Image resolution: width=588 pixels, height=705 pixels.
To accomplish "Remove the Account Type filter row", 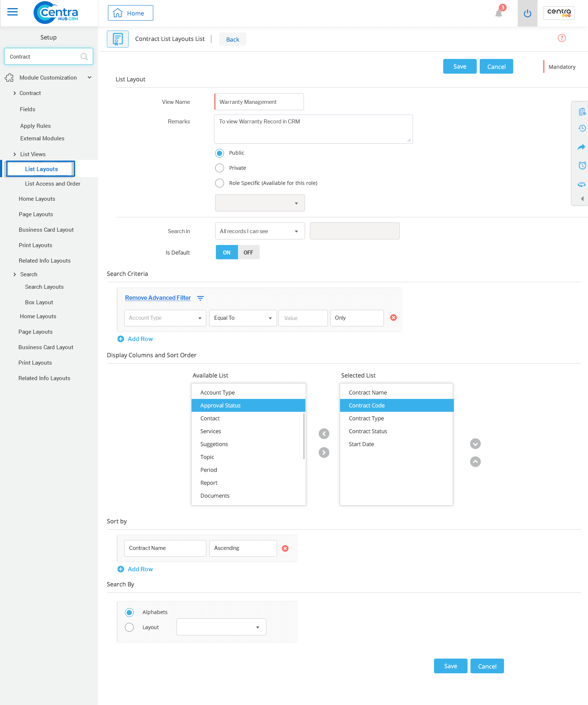I will [x=393, y=318].
